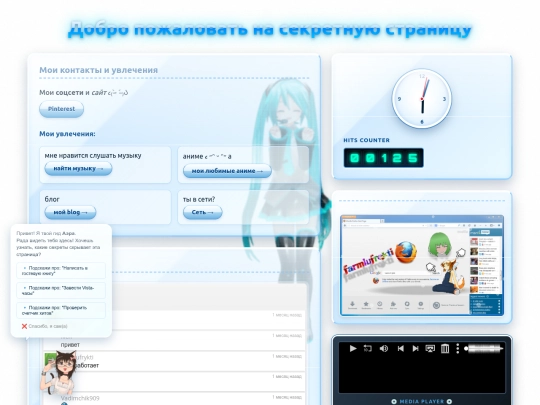Click the analog clock widget
This screenshot has width=540, height=405.
point(422,98)
